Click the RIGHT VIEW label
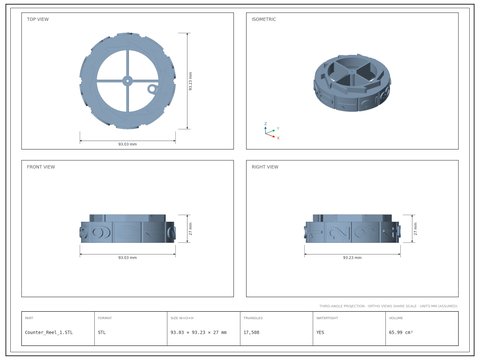 [x=265, y=167]
